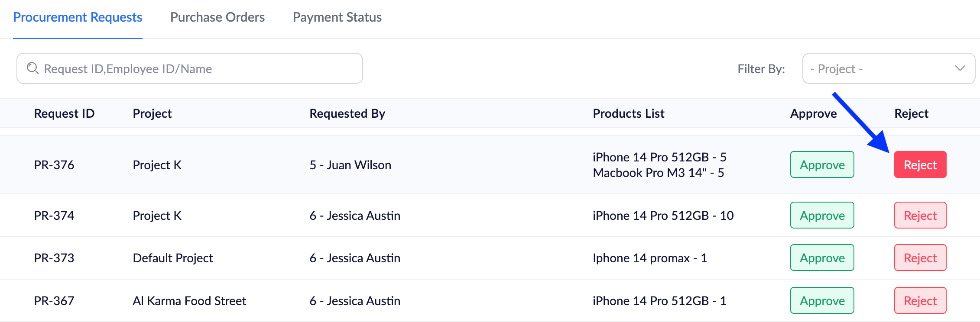Image resolution: width=980 pixels, height=322 pixels.
Task: Approve request PR-373
Action: pos(822,258)
